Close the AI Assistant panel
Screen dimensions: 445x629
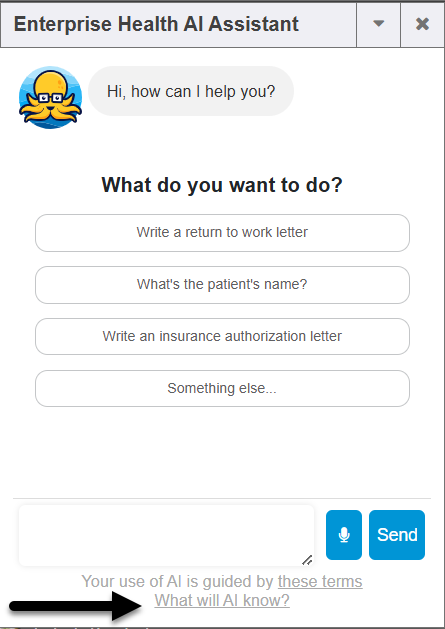(422, 24)
